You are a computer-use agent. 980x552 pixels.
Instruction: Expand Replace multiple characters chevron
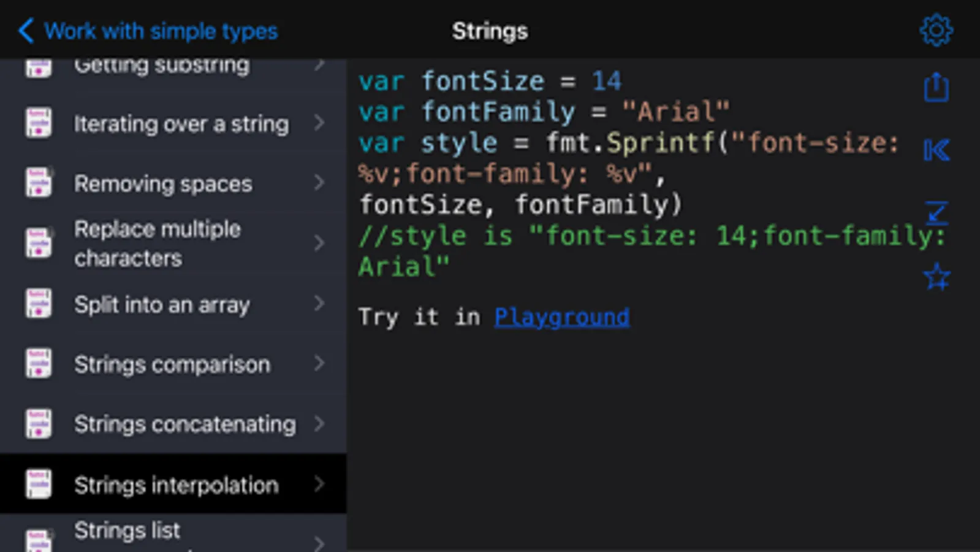(319, 243)
